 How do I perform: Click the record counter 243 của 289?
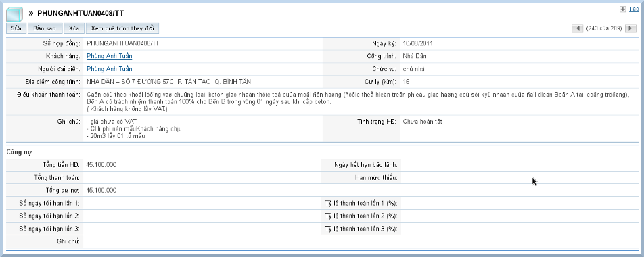point(603,28)
